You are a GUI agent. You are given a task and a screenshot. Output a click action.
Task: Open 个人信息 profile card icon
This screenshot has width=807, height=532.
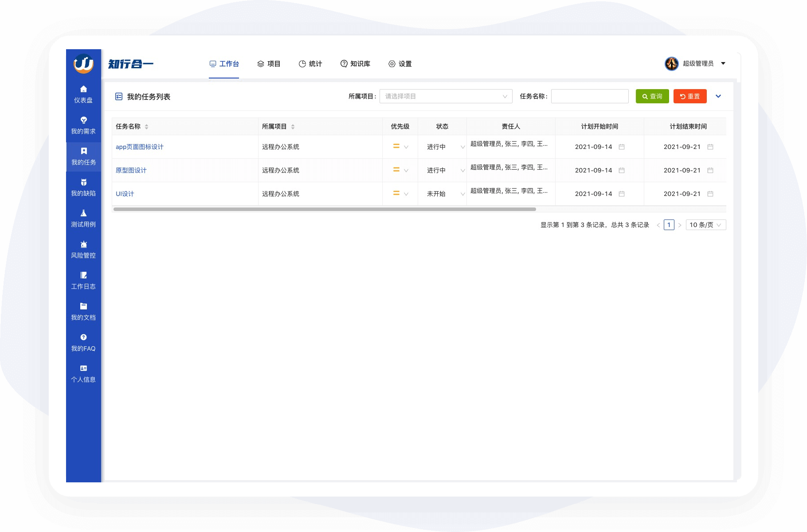tap(83, 368)
